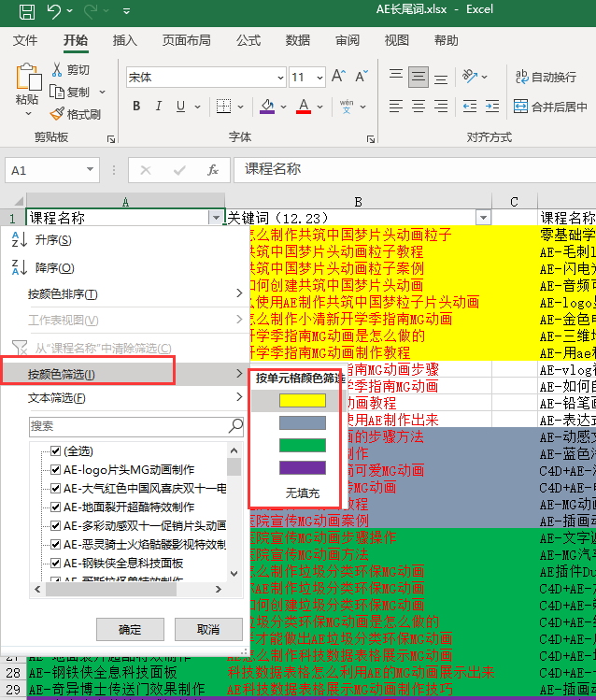This screenshot has height=700, width=596.
Task: Toggle Underline formatting
Action: point(180,107)
